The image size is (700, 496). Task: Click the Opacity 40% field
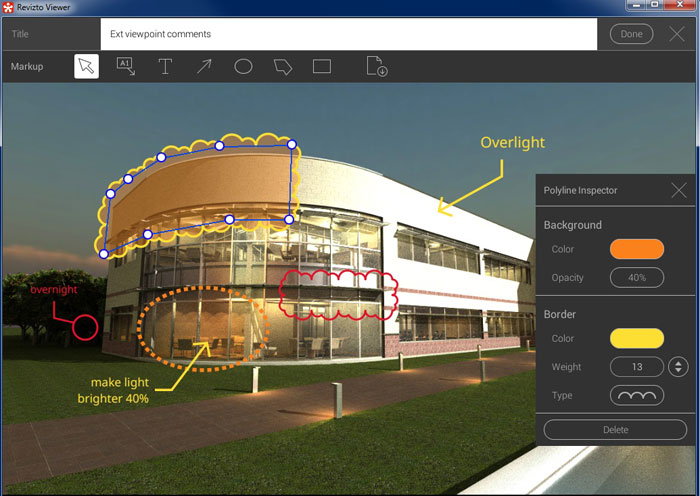click(x=637, y=278)
